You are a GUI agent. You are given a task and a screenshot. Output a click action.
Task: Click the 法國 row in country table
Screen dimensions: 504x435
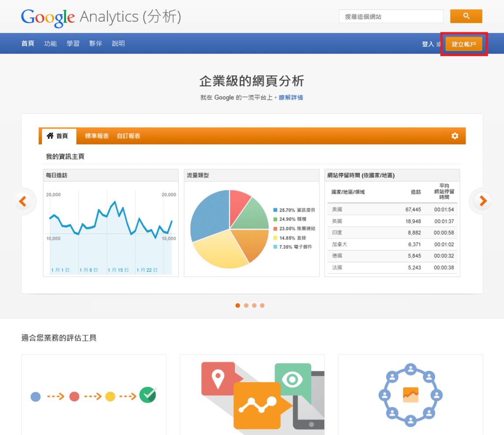[x=392, y=268]
